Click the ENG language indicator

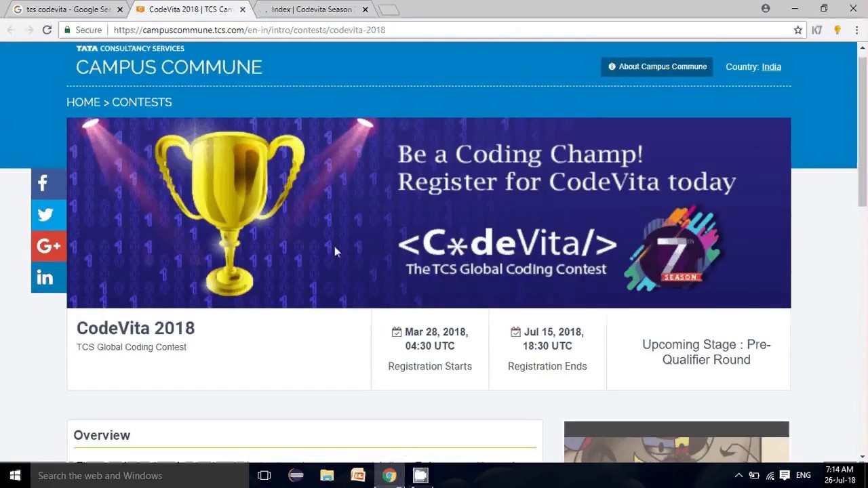[804, 475]
